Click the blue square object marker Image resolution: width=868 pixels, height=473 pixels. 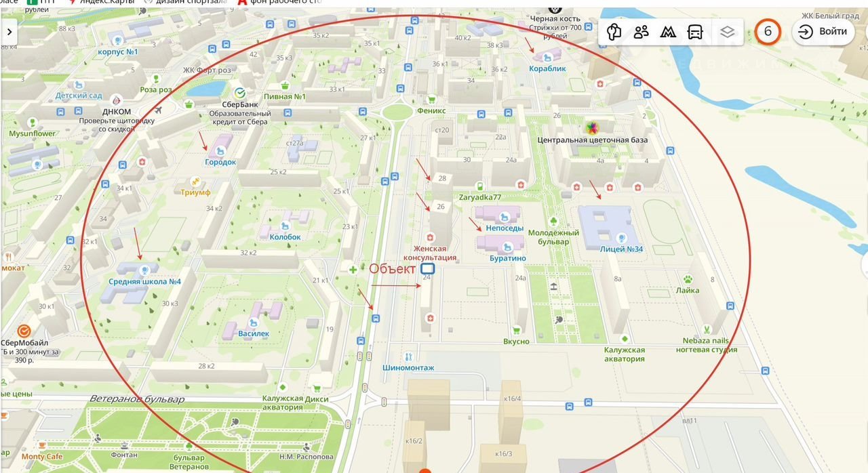pyautogui.click(x=427, y=269)
